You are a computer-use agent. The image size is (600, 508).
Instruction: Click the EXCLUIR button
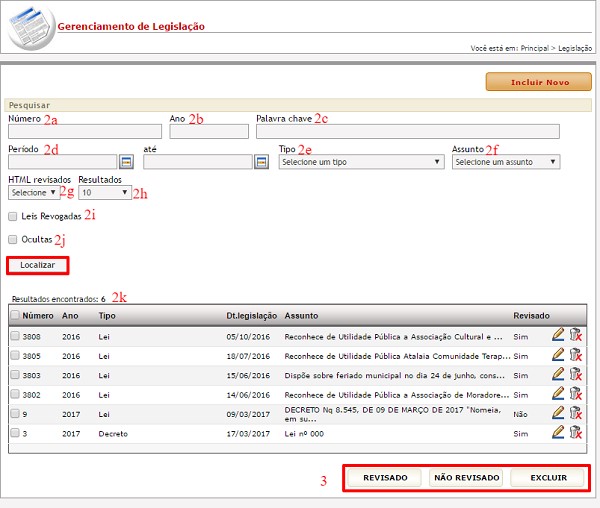(548, 477)
